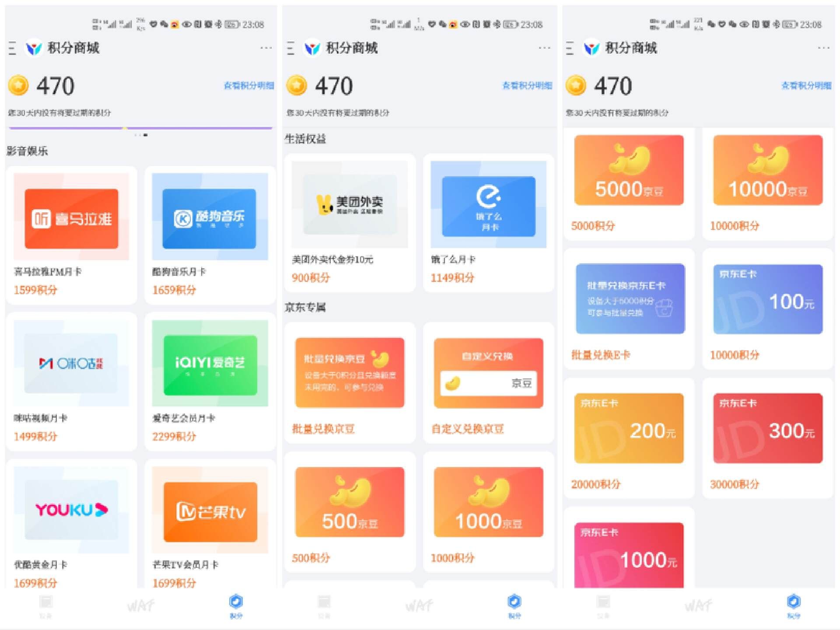
Task: Click 1149积分 price under 饿了么
Action: (453, 278)
